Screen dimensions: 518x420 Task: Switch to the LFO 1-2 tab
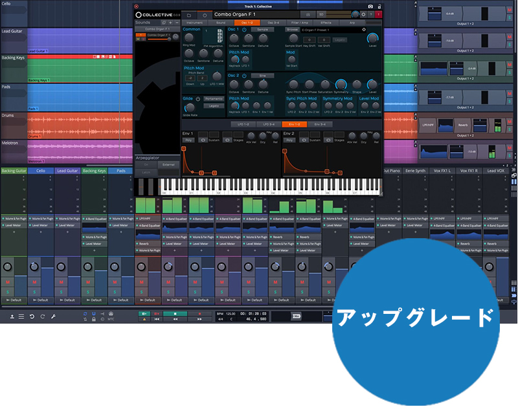[243, 124]
